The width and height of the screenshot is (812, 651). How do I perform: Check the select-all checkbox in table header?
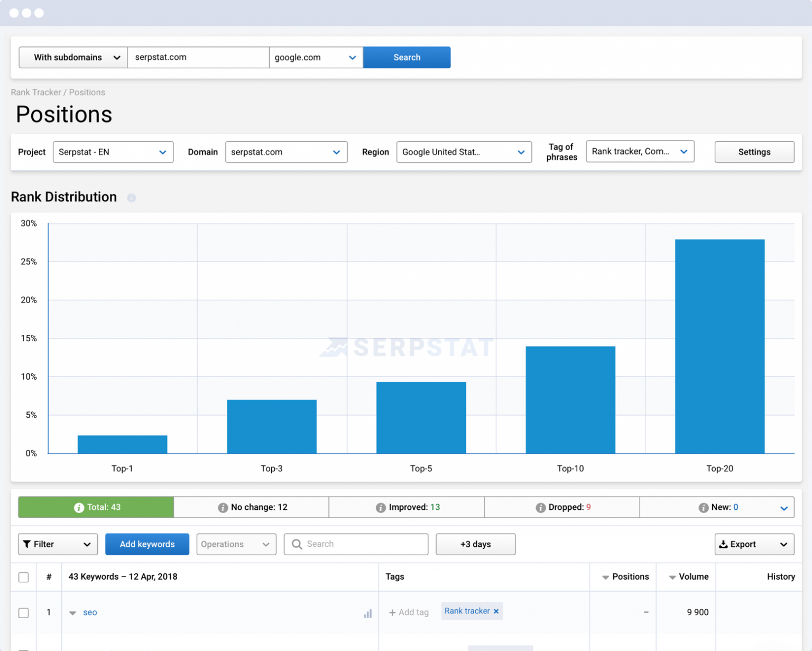click(x=23, y=577)
